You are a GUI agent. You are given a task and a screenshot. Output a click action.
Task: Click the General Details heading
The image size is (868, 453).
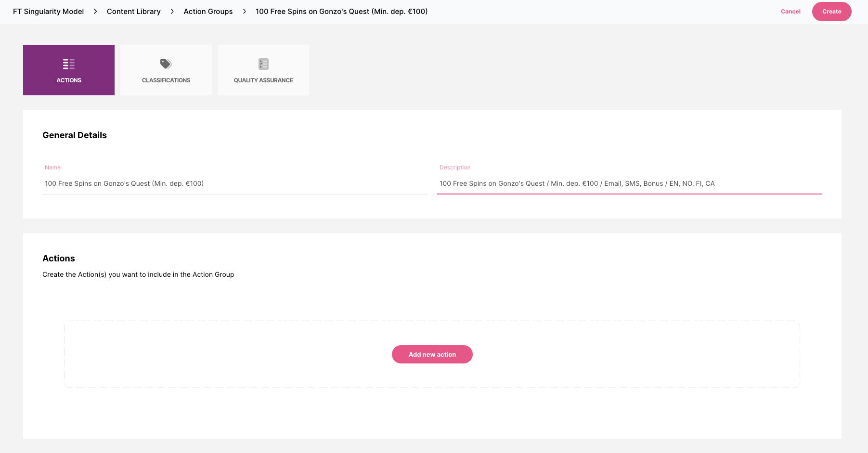75,135
